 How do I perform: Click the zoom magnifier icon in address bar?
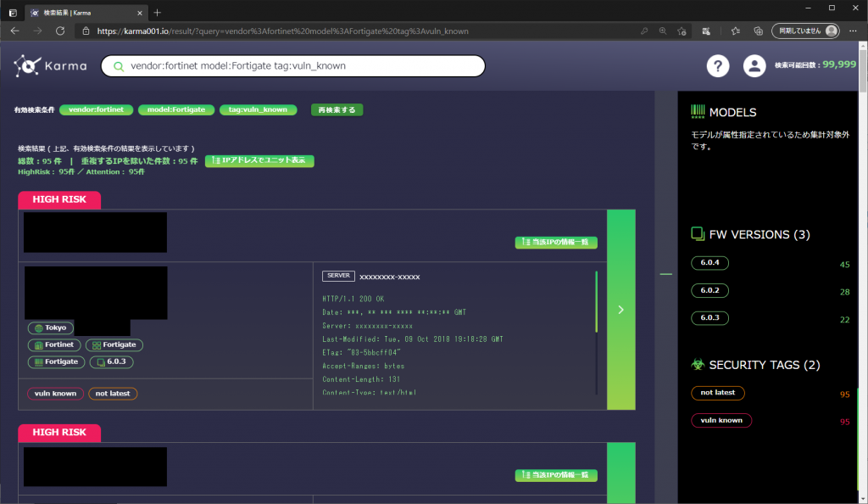pyautogui.click(x=663, y=31)
